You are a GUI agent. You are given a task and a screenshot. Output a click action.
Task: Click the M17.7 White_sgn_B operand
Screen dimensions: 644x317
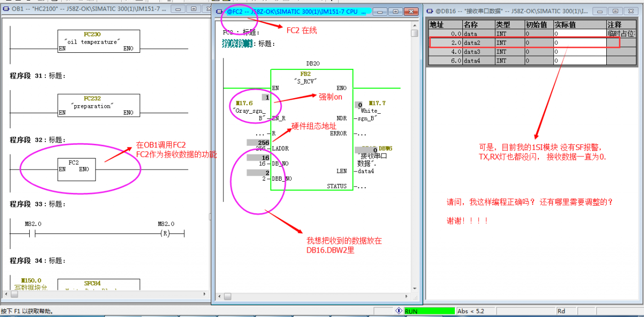coord(371,111)
